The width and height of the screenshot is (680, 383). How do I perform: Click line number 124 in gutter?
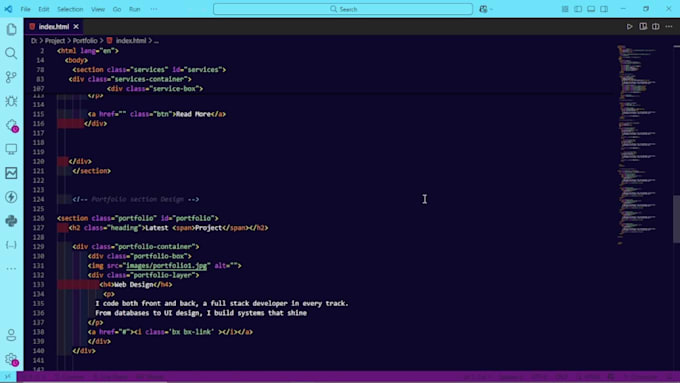click(38, 200)
